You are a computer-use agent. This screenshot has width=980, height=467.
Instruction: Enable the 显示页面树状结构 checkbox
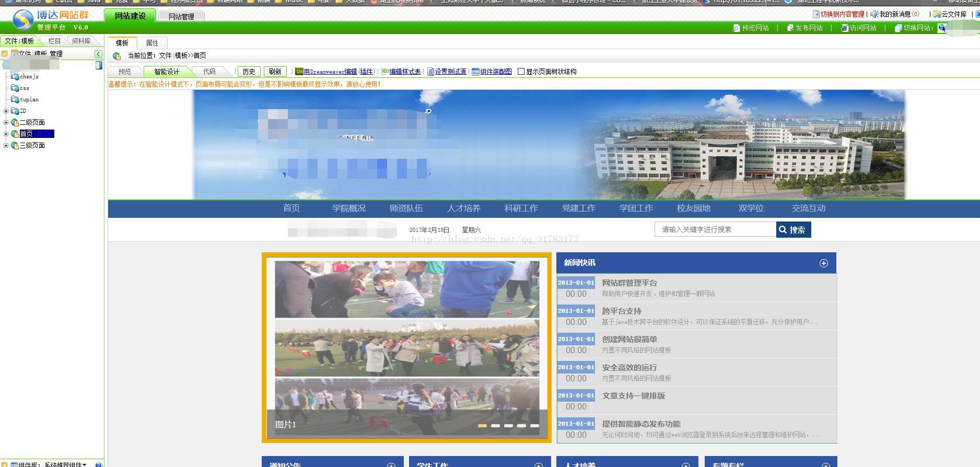(x=521, y=72)
